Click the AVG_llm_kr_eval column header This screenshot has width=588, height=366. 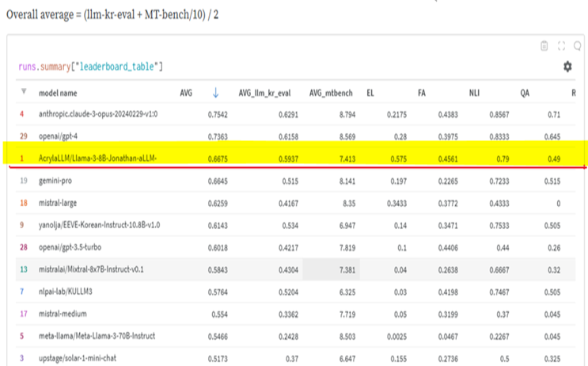click(x=265, y=93)
